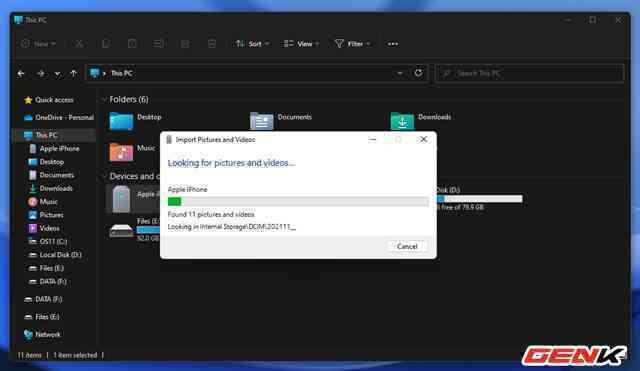Go back with the back arrow
Image resolution: width=640 pixels, height=371 pixels.
tap(21, 73)
